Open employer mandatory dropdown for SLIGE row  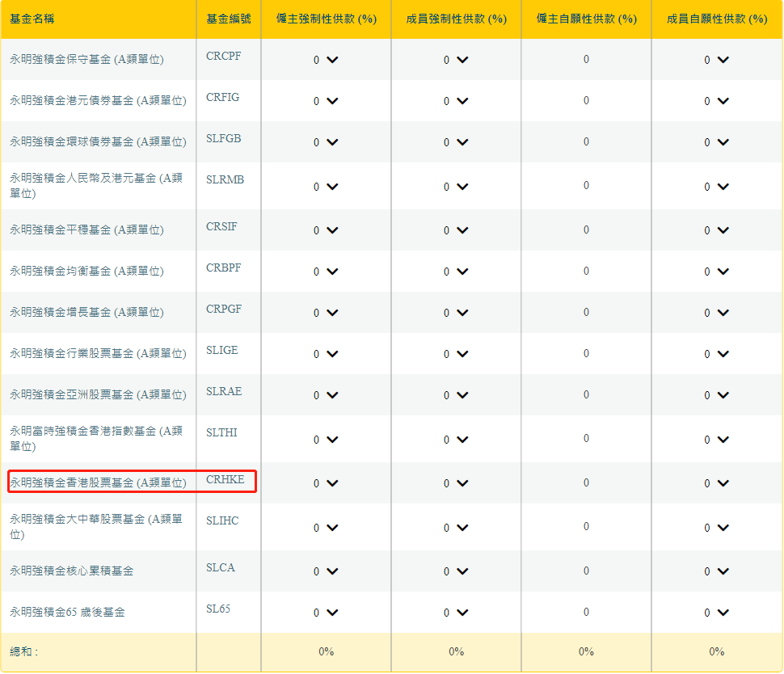point(326,354)
